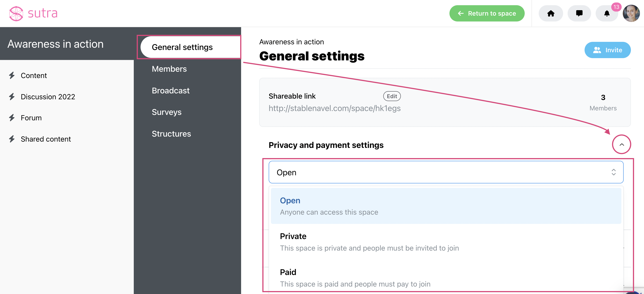Select the Open access option
The width and height of the screenshot is (644, 294).
click(x=446, y=206)
